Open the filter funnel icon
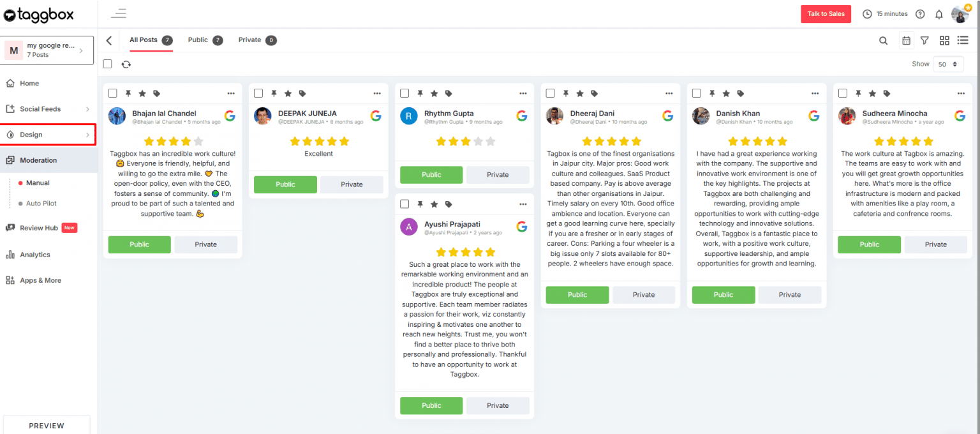The image size is (980, 434). pos(924,40)
